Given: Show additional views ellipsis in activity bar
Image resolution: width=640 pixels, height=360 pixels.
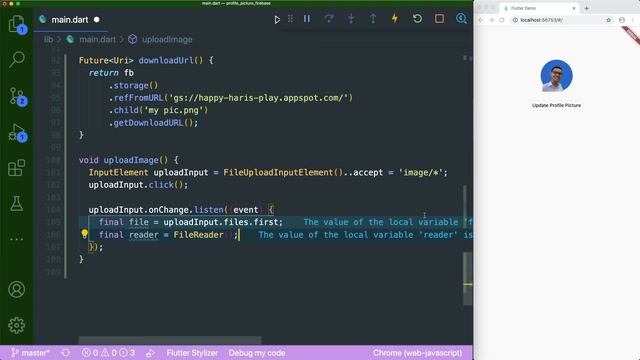Looking at the screenshot, I should click(x=17, y=239).
